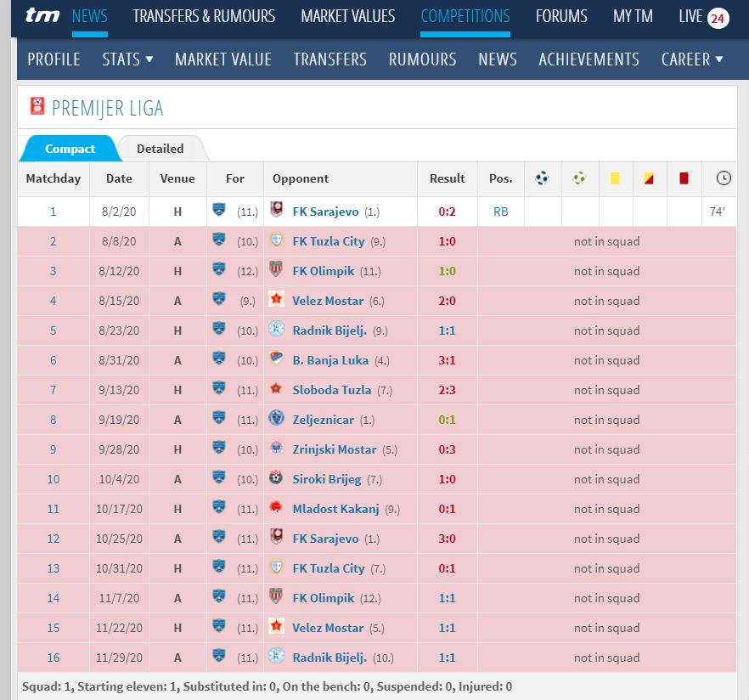Image resolution: width=749 pixels, height=700 pixels.
Task: Switch to the Compact tab
Action: pyautogui.click(x=70, y=149)
